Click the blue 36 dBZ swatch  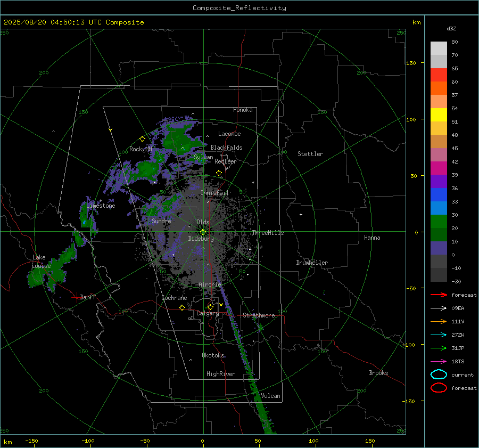pos(439,194)
